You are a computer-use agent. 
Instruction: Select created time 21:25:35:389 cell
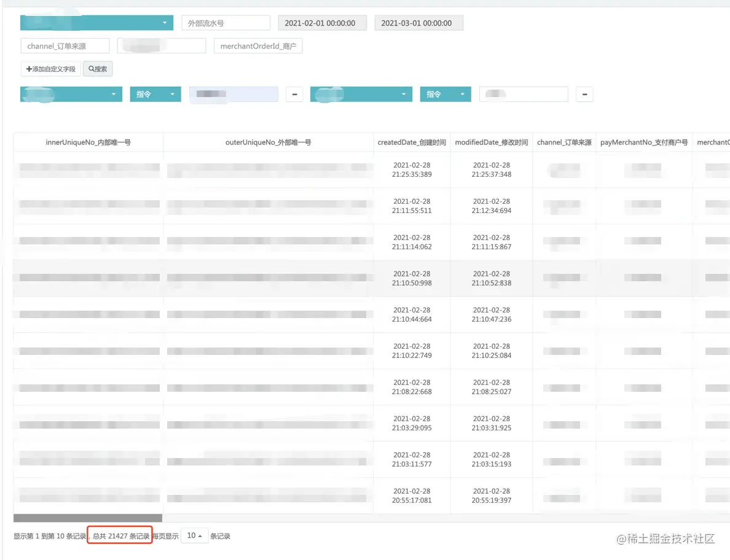[x=412, y=169]
